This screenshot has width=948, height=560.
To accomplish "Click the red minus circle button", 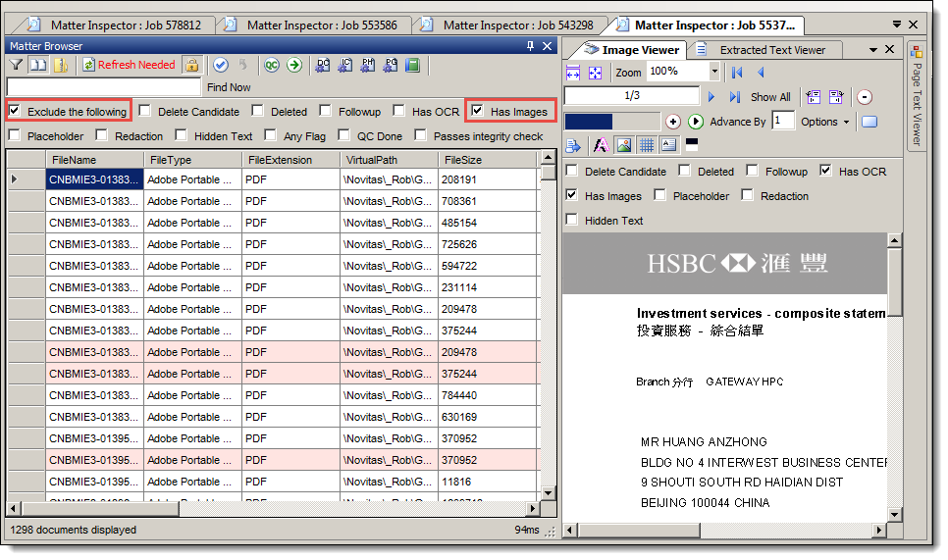I will tap(865, 97).
